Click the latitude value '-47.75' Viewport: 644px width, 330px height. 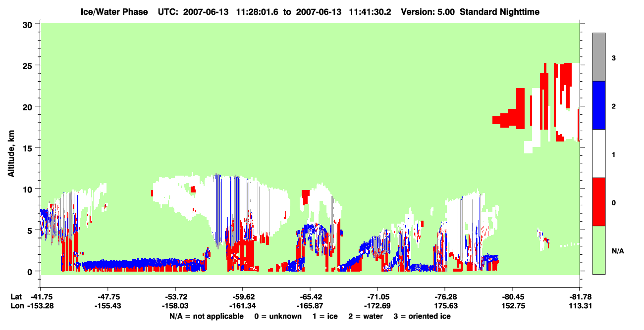pos(107,297)
